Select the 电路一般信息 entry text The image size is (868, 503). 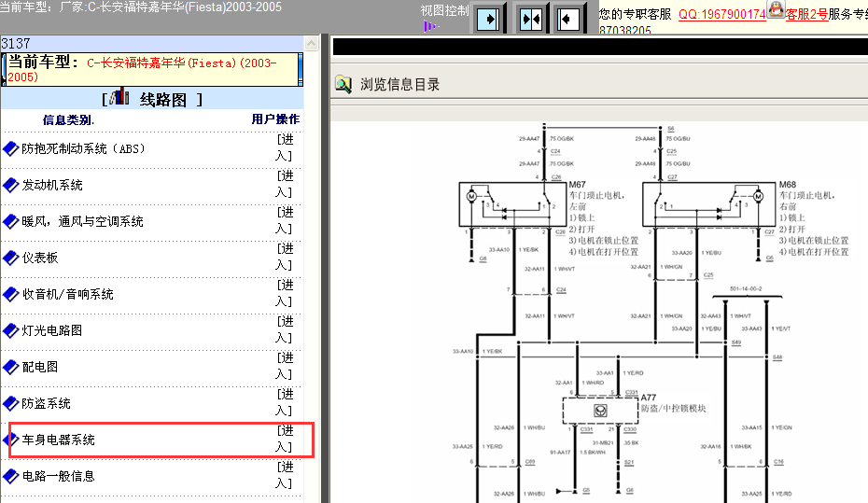point(58,476)
